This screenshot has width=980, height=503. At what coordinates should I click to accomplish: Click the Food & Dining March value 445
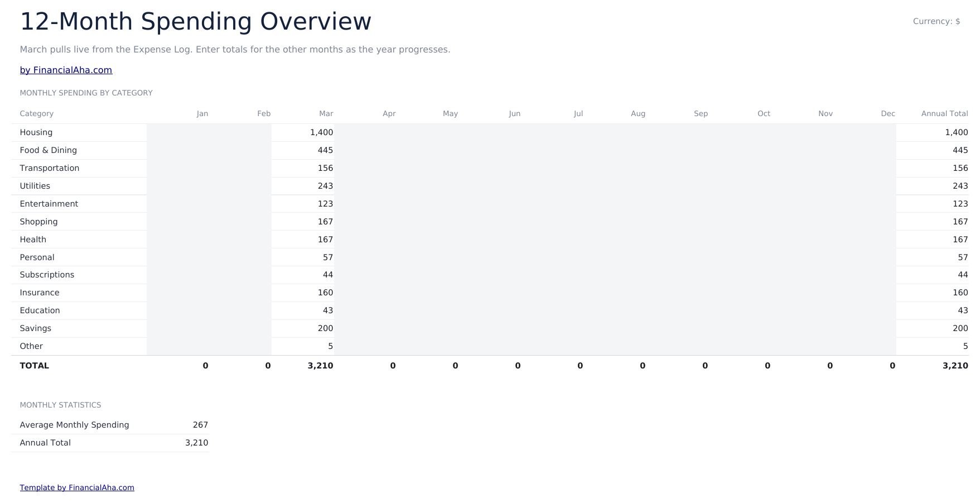click(x=325, y=150)
